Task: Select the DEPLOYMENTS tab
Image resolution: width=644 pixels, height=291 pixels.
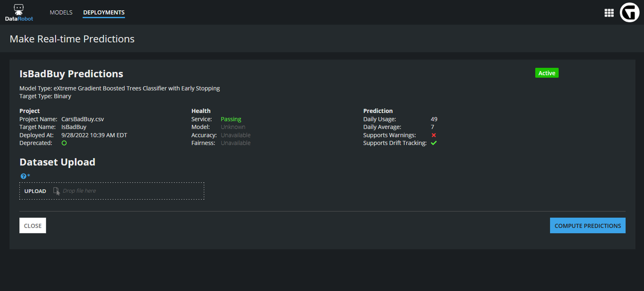Action: point(104,13)
